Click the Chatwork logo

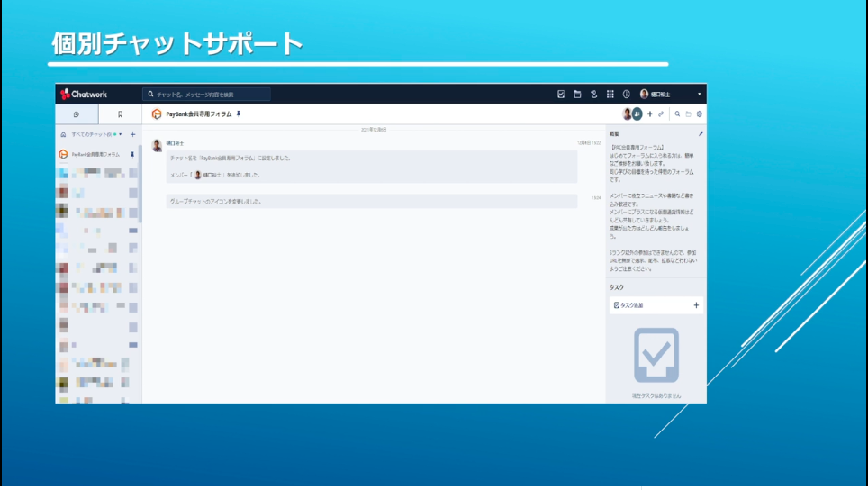[x=84, y=94]
